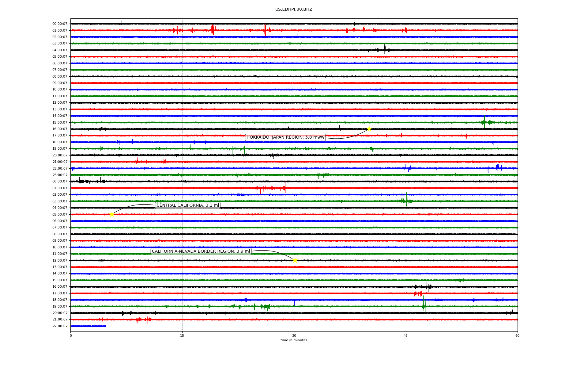Click the 30 minute tick label
Screen dimensions: 588x368
[294, 335]
